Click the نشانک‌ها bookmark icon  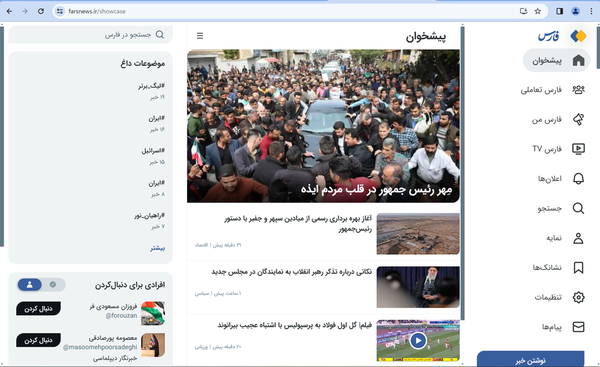click(x=578, y=268)
